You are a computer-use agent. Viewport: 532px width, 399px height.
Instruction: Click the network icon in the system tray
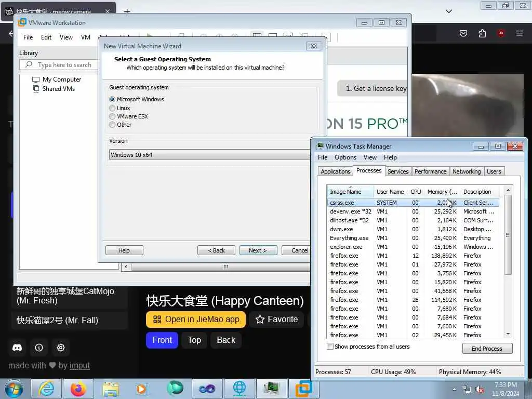pyautogui.click(x=467, y=390)
